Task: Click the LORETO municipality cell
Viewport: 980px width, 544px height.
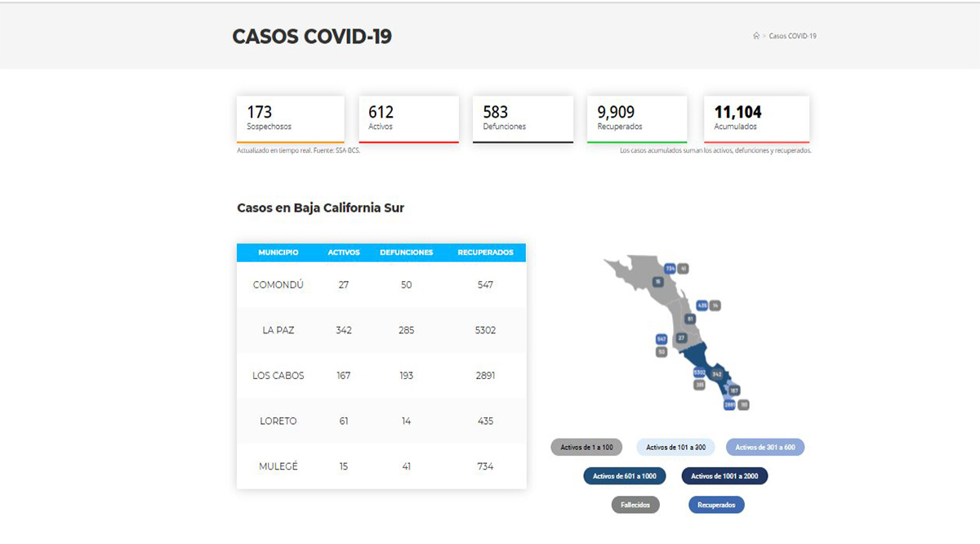Action: pos(278,421)
